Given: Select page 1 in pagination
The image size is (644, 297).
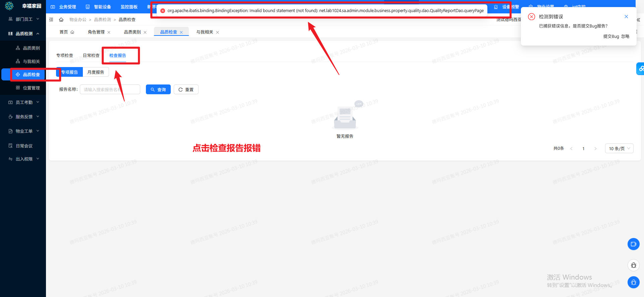Looking at the screenshot, I should click(x=583, y=148).
